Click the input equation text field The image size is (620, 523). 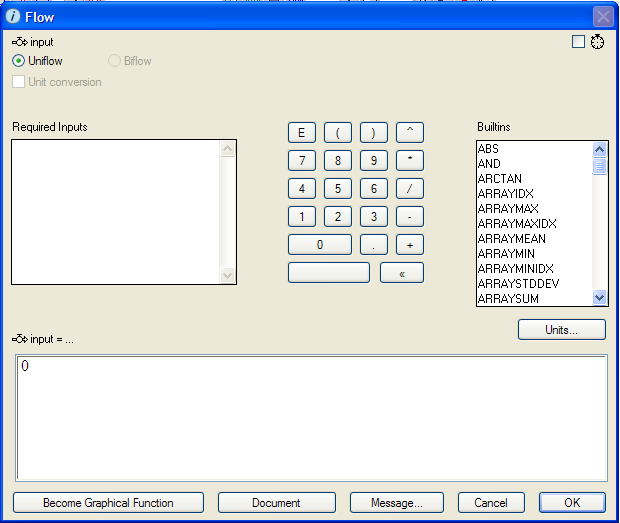coord(312,418)
